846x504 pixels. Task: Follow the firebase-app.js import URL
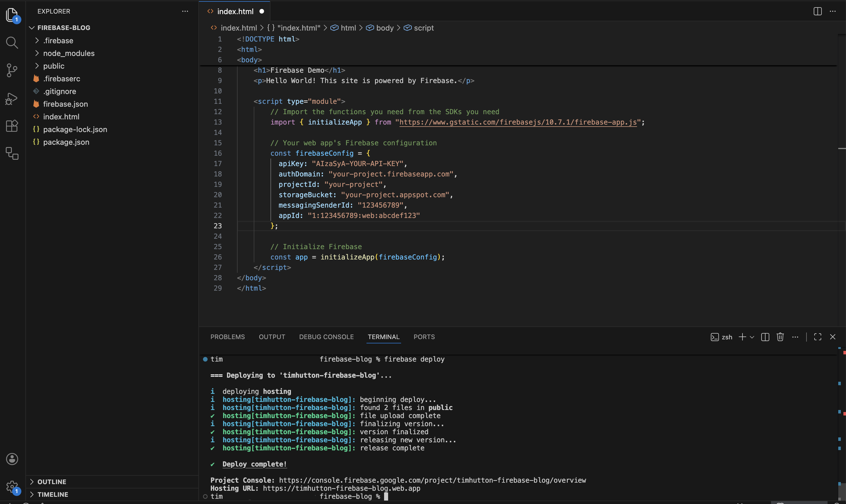click(518, 122)
